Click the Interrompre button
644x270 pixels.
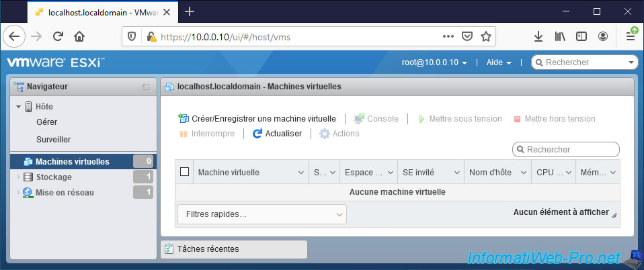coord(207,134)
